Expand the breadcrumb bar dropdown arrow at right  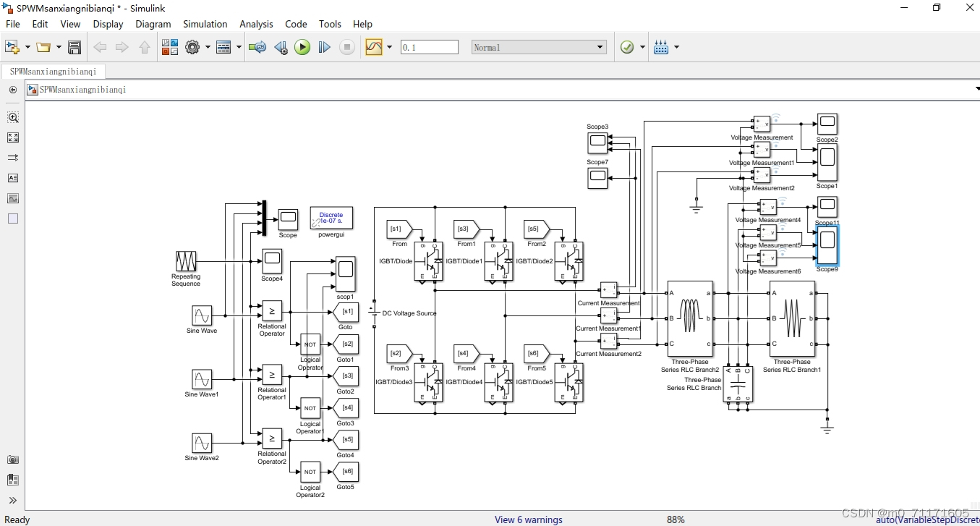[x=976, y=89]
